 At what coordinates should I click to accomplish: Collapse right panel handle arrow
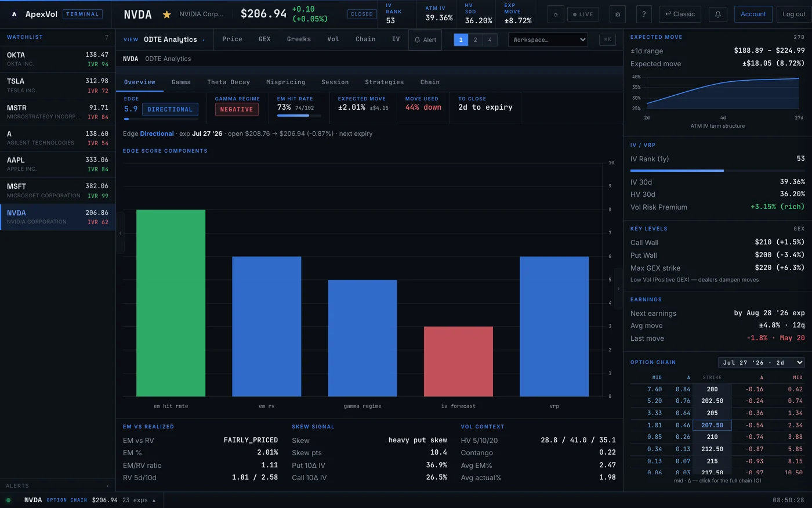[618, 289]
